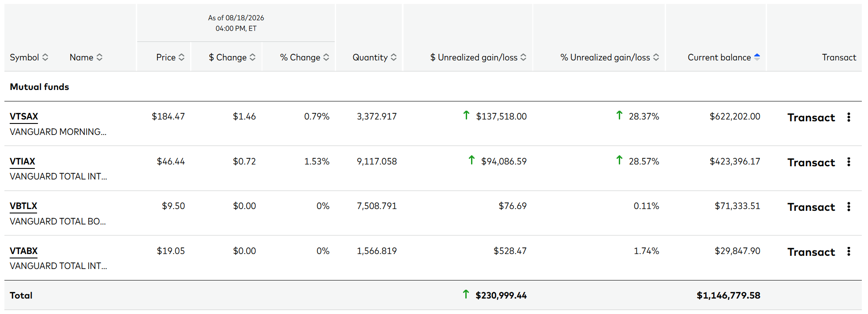
Task: Sort table by Symbol column arrows
Action: coord(45,57)
